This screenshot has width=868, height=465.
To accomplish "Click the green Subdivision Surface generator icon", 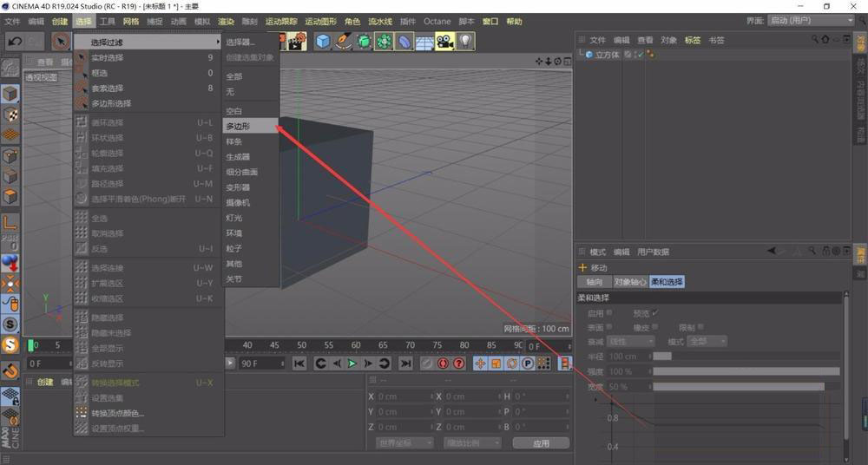I will [364, 42].
